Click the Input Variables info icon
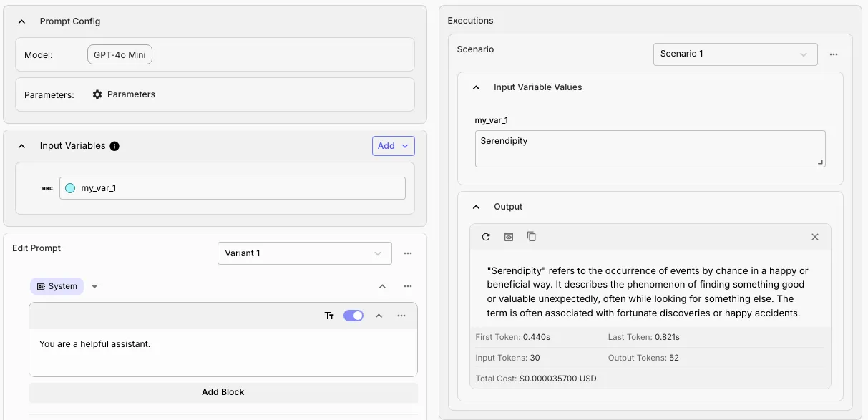The width and height of the screenshot is (868, 420). (114, 146)
